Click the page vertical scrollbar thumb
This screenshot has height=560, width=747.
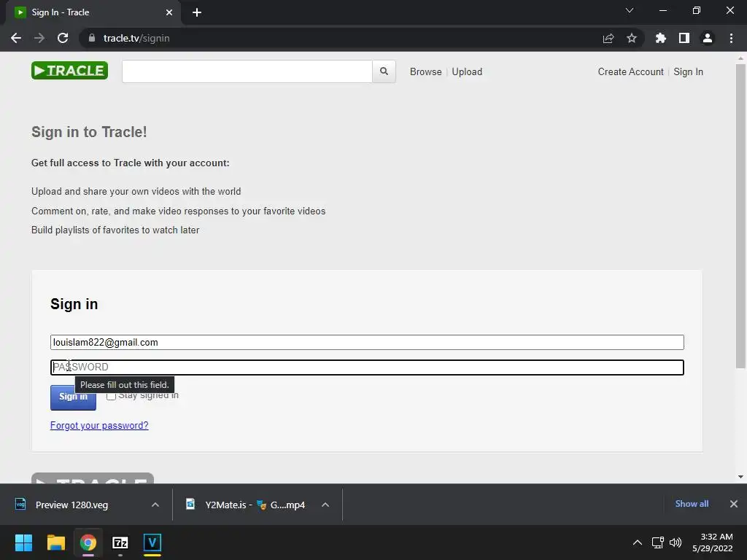(x=740, y=217)
